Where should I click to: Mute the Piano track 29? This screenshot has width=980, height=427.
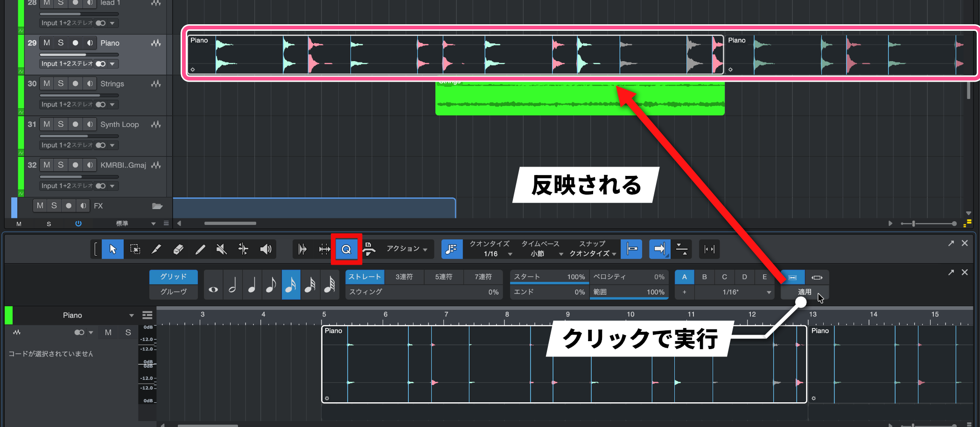tap(46, 42)
